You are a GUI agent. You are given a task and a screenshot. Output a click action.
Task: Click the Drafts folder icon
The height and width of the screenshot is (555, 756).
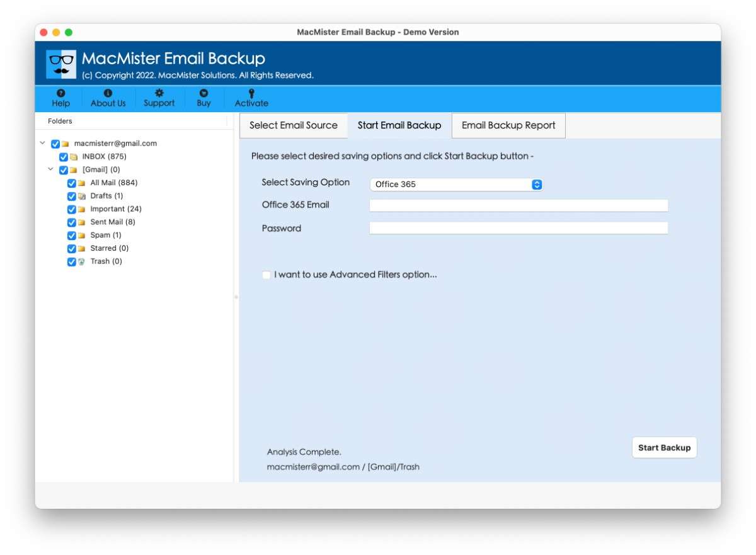[x=81, y=197]
